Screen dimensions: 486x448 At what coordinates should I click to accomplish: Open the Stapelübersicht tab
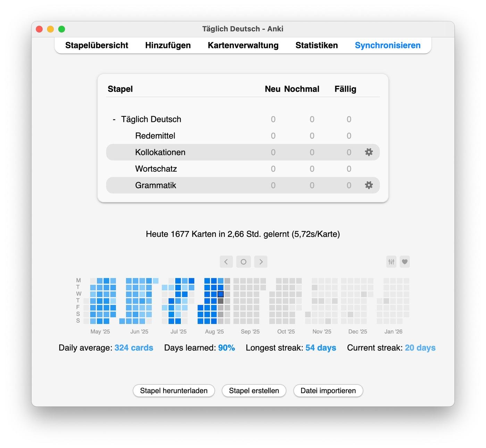pos(97,45)
